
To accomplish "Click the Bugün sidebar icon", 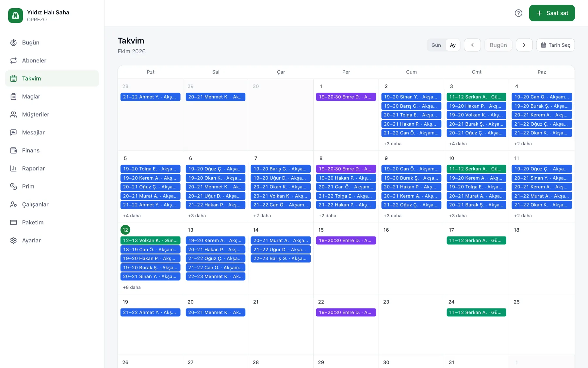I will tap(13, 43).
